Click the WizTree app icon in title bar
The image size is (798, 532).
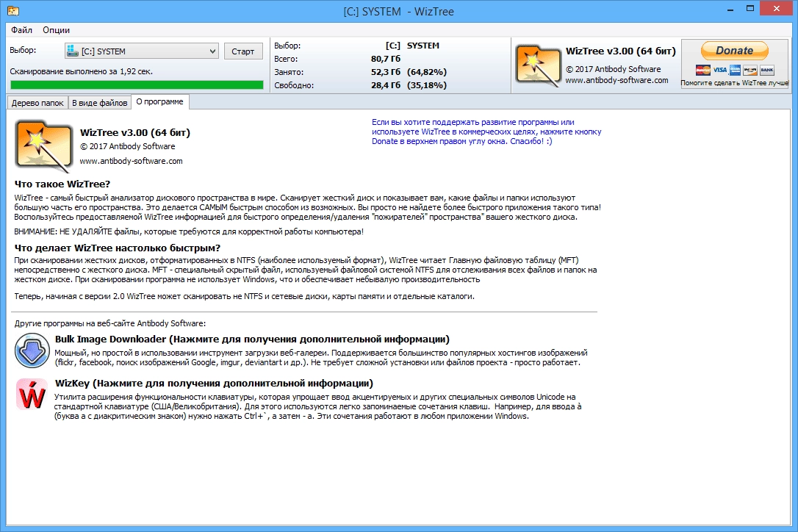(13, 10)
